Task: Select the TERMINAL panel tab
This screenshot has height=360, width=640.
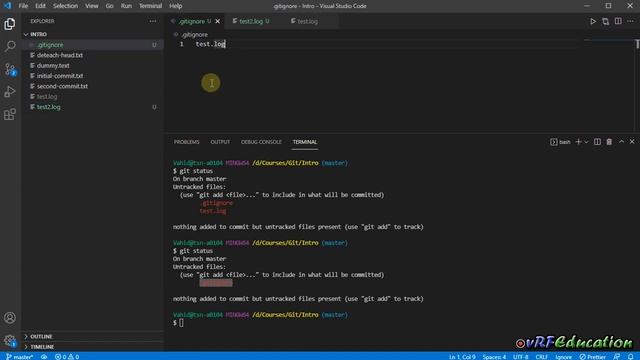Action: click(x=304, y=142)
